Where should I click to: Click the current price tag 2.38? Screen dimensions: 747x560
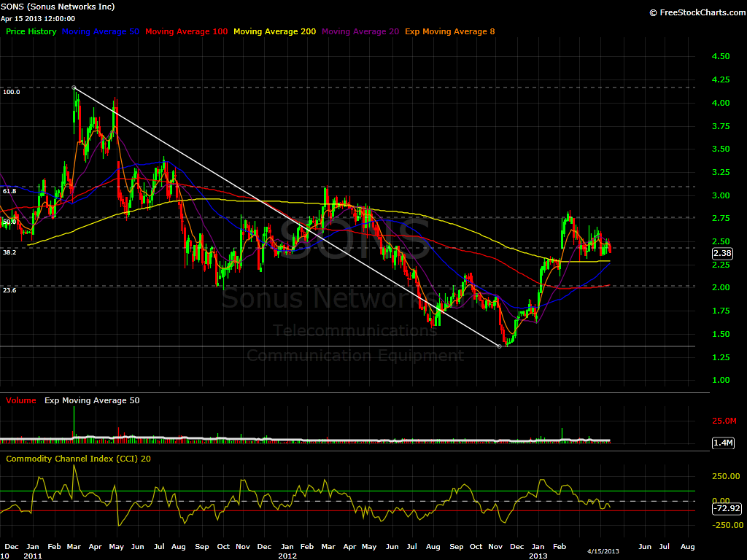722,253
